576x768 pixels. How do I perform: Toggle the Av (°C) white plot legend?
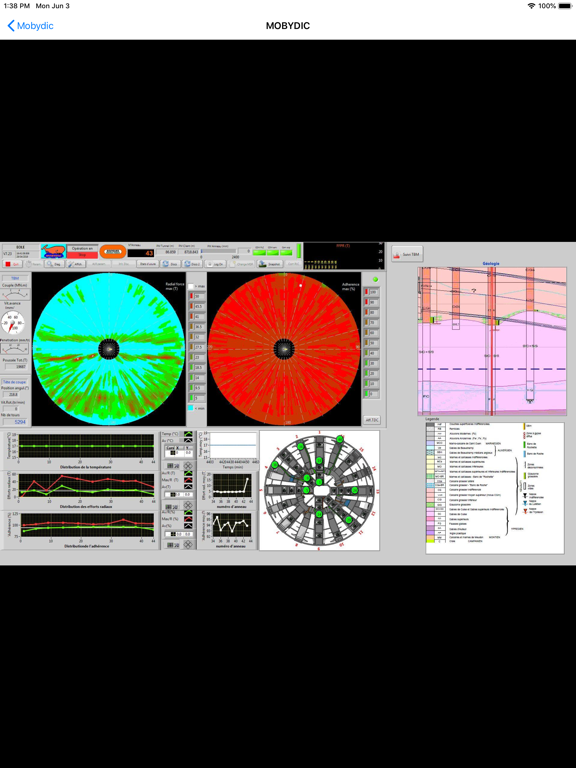(188, 440)
